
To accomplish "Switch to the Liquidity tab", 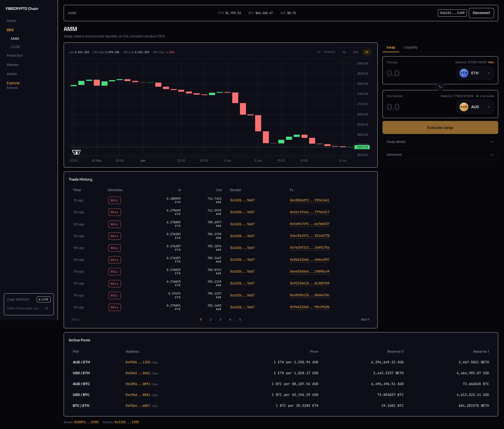I will click(x=410, y=47).
